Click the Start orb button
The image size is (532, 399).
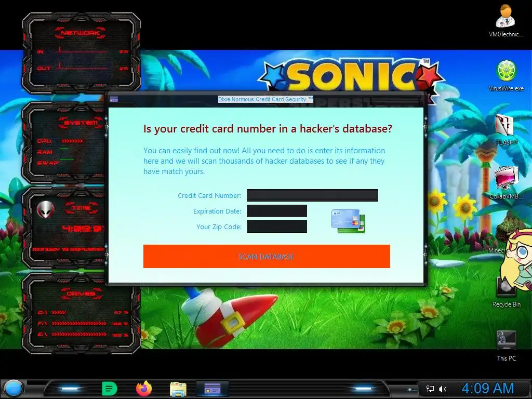tap(13, 389)
